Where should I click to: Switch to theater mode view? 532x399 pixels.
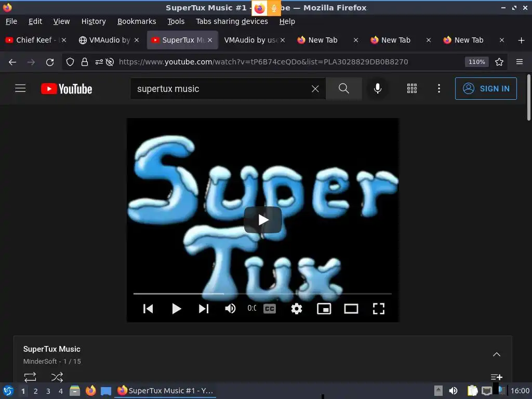[x=351, y=309]
